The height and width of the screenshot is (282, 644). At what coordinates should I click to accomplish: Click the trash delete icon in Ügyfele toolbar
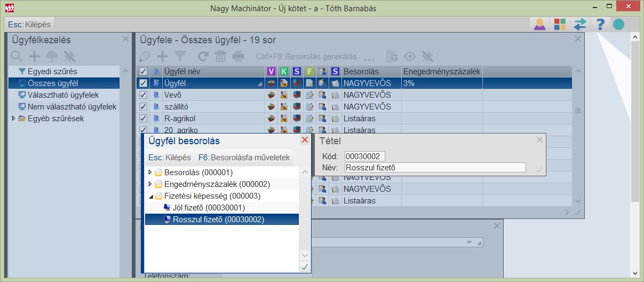(x=220, y=56)
